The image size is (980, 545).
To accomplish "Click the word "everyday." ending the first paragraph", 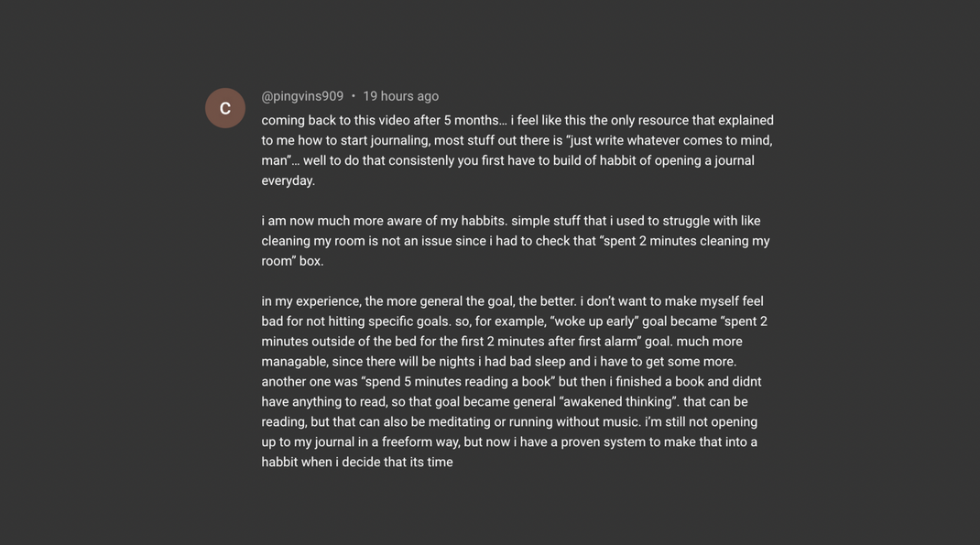I will point(289,181).
